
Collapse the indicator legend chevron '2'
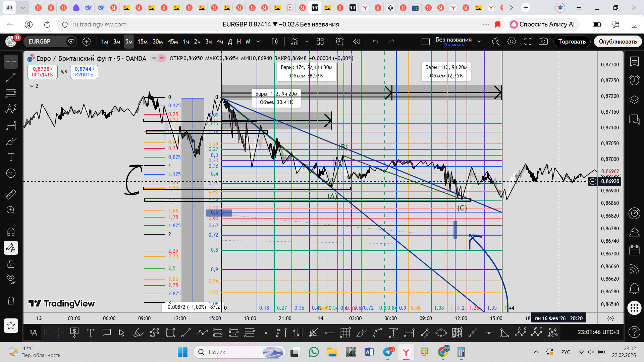(x=32, y=86)
